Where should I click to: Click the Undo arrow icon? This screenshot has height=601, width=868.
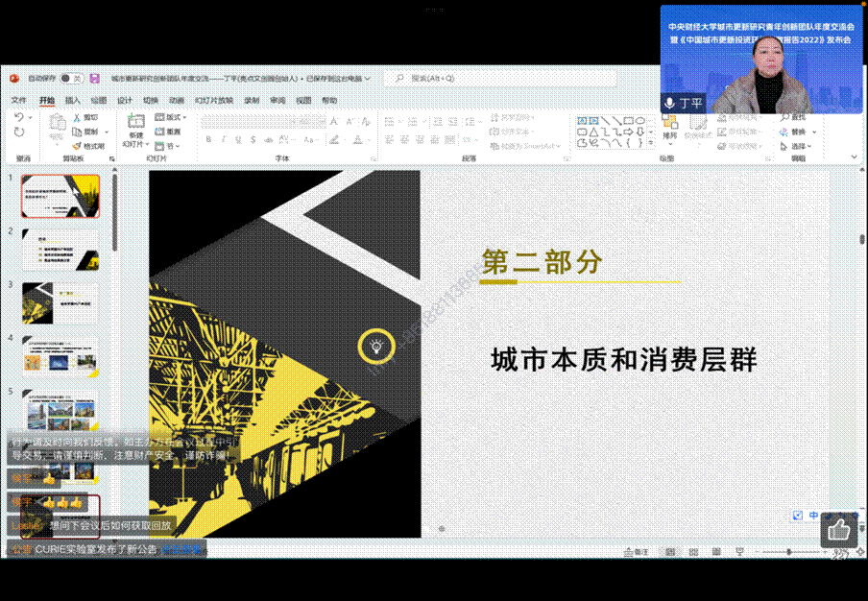19,117
